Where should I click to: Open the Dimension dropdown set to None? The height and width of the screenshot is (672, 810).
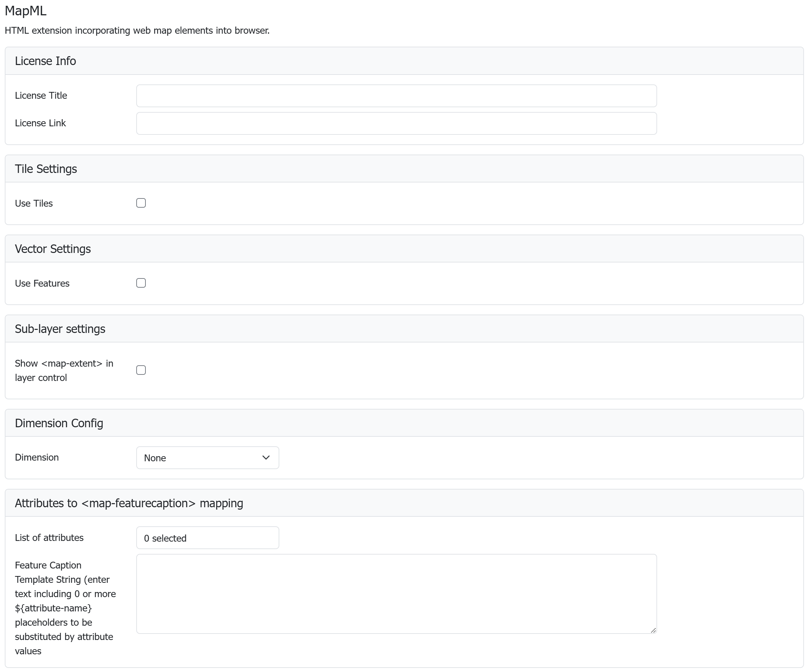207,458
